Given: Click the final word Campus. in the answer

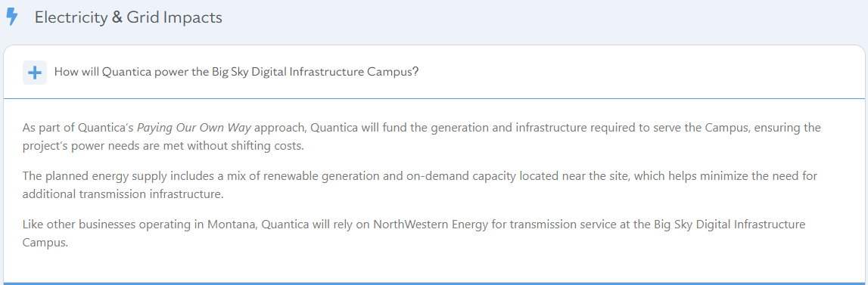Looking at the screenshot, I should [x=45, y=243].
